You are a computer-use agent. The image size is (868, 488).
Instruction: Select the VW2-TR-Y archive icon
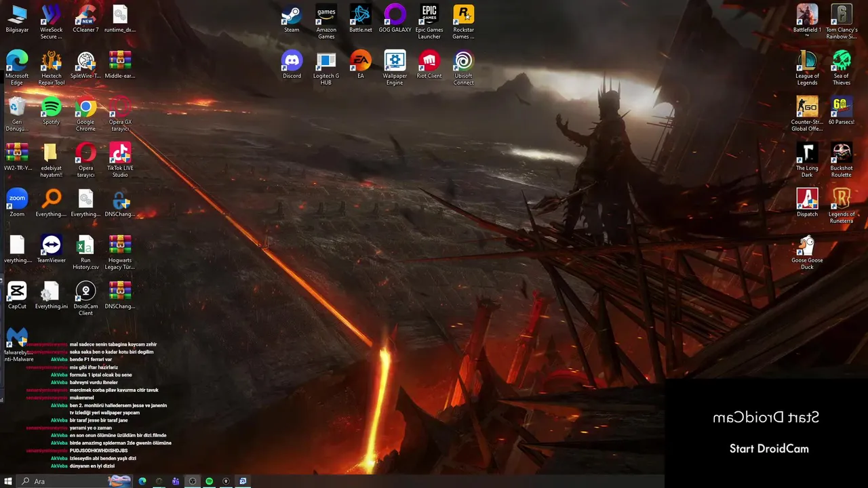point(17,158)
